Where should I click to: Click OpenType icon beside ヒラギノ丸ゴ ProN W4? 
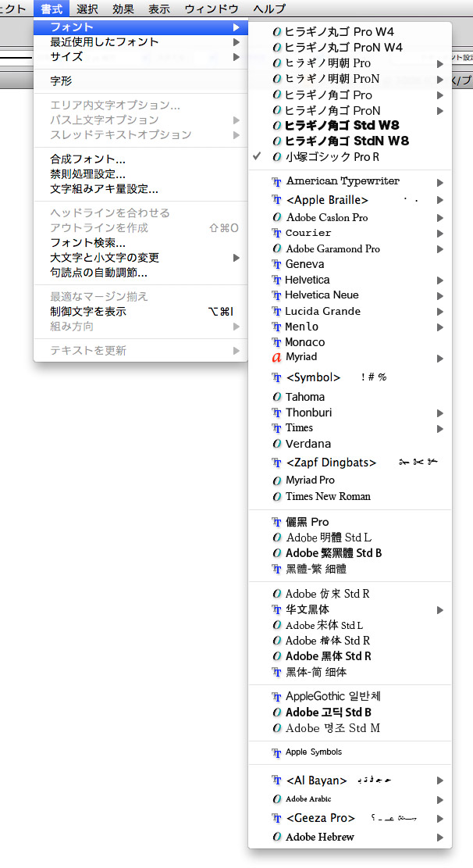click(x=277, y=48)
